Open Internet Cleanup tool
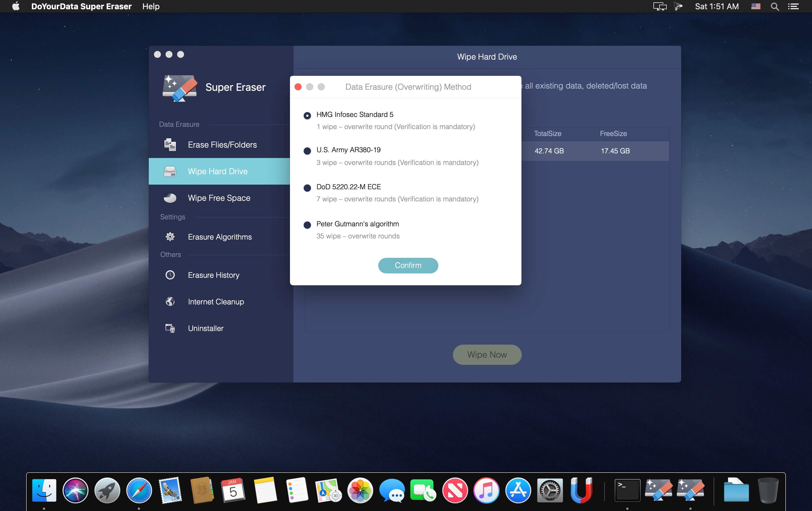The image size is (812, 511). point(216,302)
